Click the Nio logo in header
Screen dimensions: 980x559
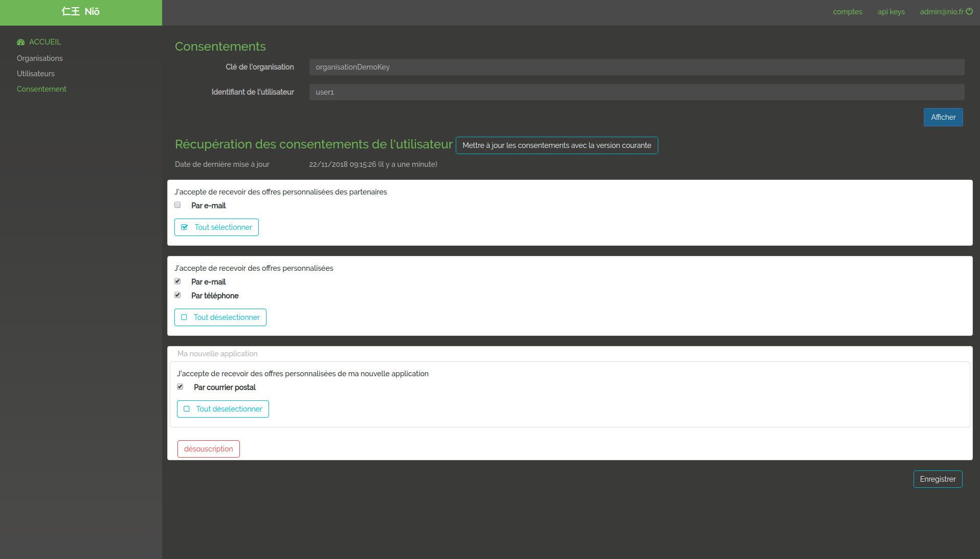click(x=81, y=12)
